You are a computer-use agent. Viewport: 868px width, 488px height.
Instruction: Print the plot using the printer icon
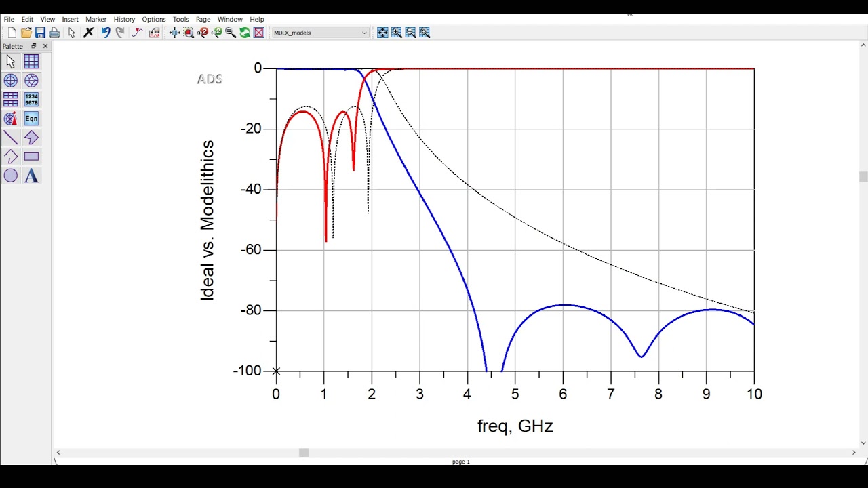tap(54, 33)
